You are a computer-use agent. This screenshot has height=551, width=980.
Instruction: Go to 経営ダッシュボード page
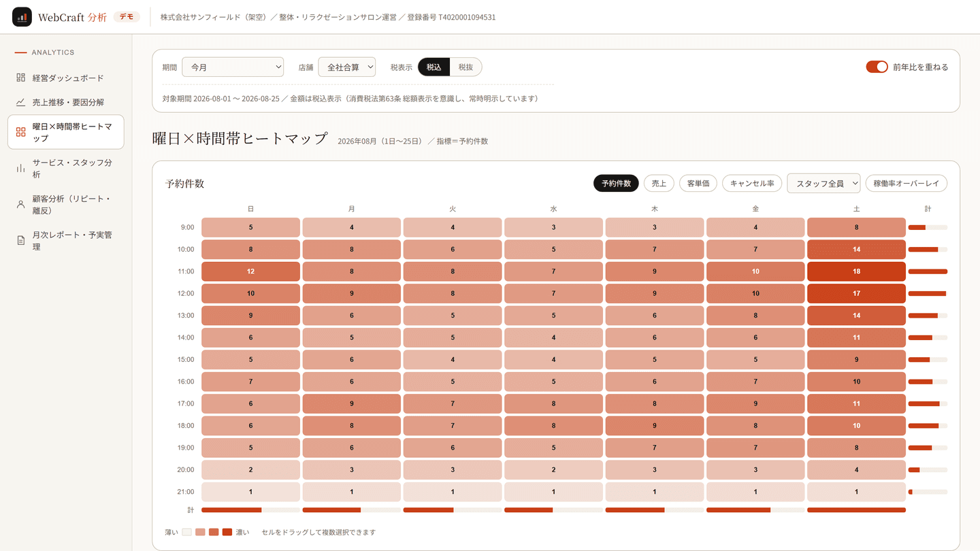pos(66,78)
